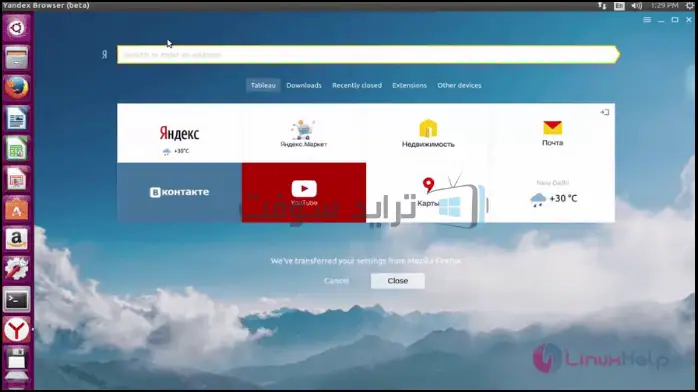The width and height of the screenshot is (698, 392).
Task: Select the Extensions tab
Action: pyautogui.click(x=410, y=85)
